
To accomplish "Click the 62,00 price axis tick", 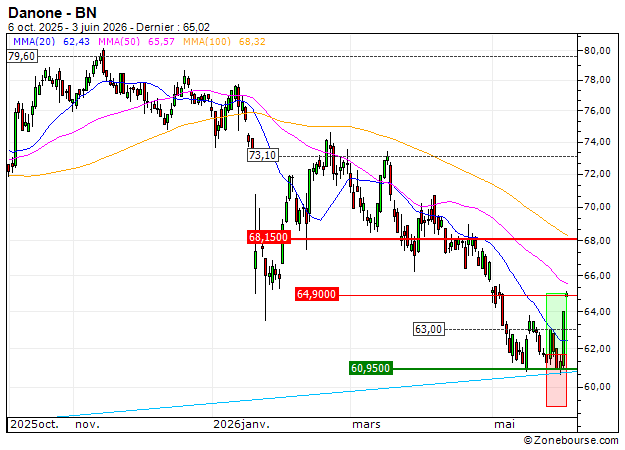I will [x=597, y=349].
